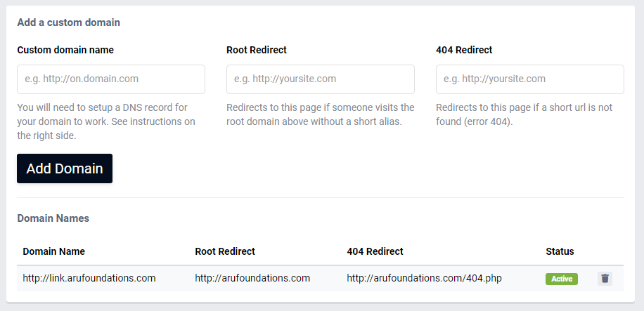This screenshot has height=311, width=644.
Task: Click the 404 Redirect table column header
Action: point(375,251)
